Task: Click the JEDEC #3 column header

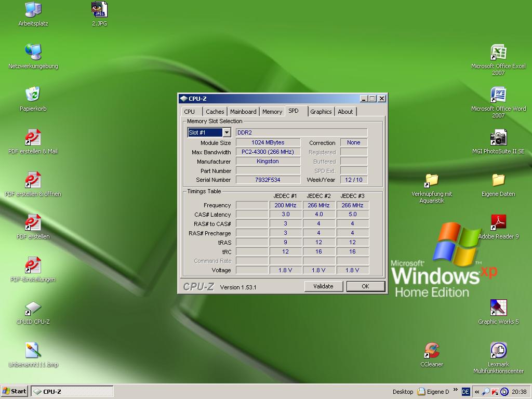Action: click(353, 196)
